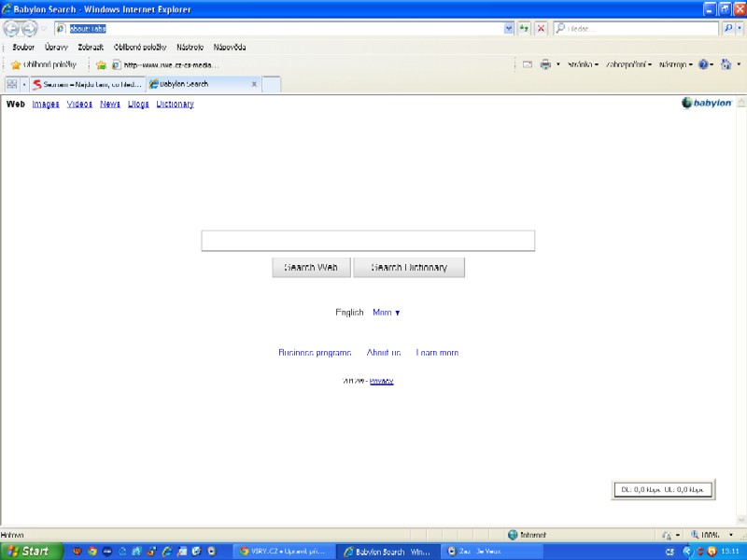Screen dimensions: 747x560
Task: Open the Nástroje command bar dropdown
Action: coord(675,64)
